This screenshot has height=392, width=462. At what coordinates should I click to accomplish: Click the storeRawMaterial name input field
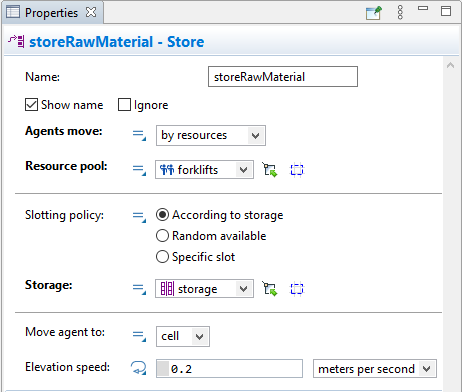click(x=283, y=77)
